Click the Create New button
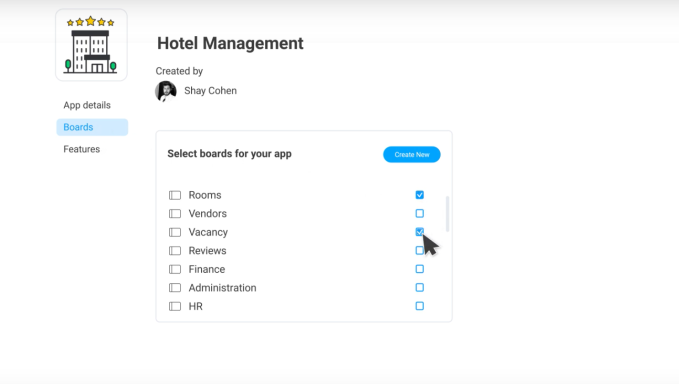The height and width of the screenshot is (384, 679). point(412,155)
